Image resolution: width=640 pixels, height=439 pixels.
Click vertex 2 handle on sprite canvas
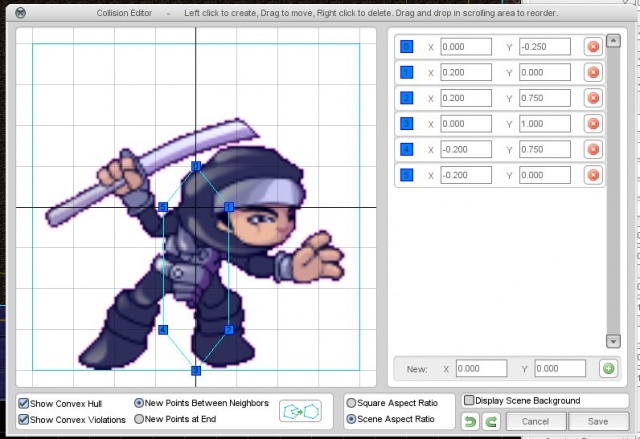(x=229, y=330)
